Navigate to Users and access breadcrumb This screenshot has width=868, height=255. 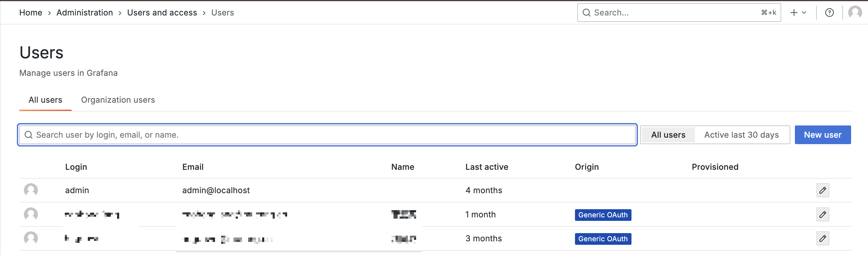click(162, 13)
